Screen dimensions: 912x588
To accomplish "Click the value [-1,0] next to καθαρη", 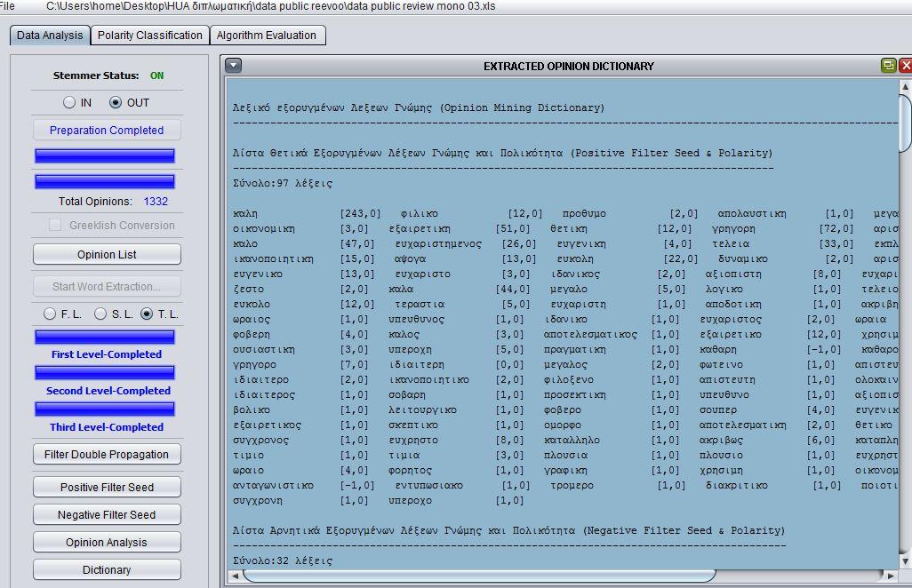I will 824,350.
